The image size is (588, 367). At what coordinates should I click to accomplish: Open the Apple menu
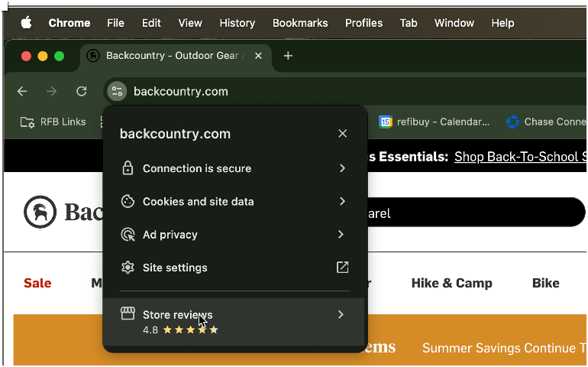coord(26,23)
